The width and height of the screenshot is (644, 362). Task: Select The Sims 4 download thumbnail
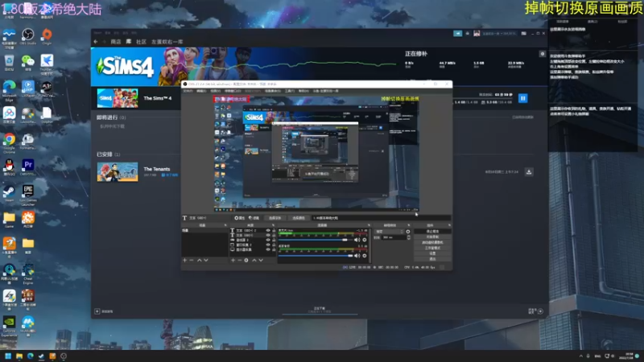[118, 98]
